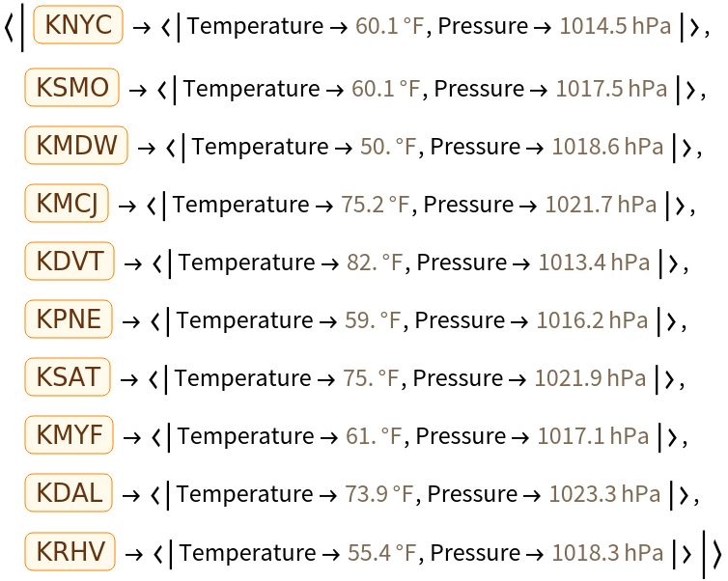
Task: Select the 1017.5 hPa pressure quantity
Action: click(x=611, y=90)
